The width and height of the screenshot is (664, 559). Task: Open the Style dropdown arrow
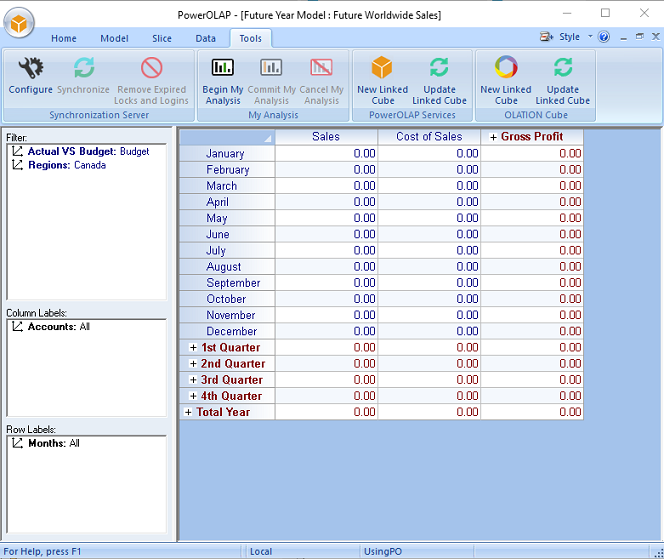(590, 37)
